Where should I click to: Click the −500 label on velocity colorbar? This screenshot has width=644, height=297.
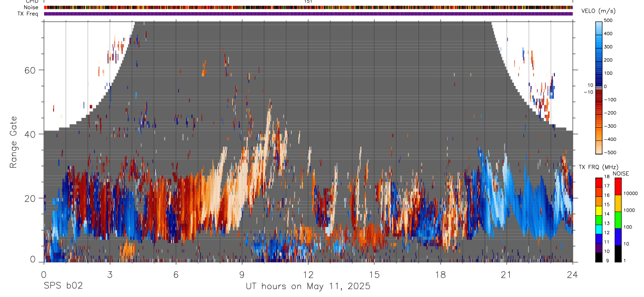pos(609,152)
